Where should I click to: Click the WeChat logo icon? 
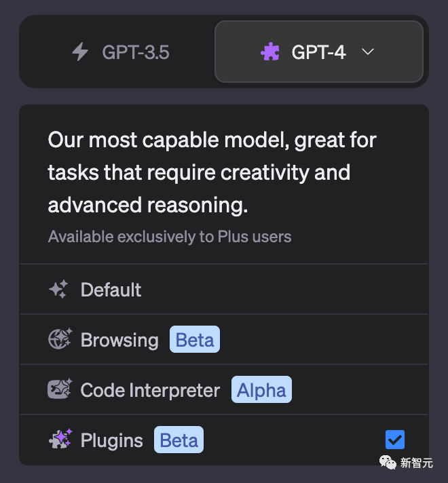coord(388,463)
